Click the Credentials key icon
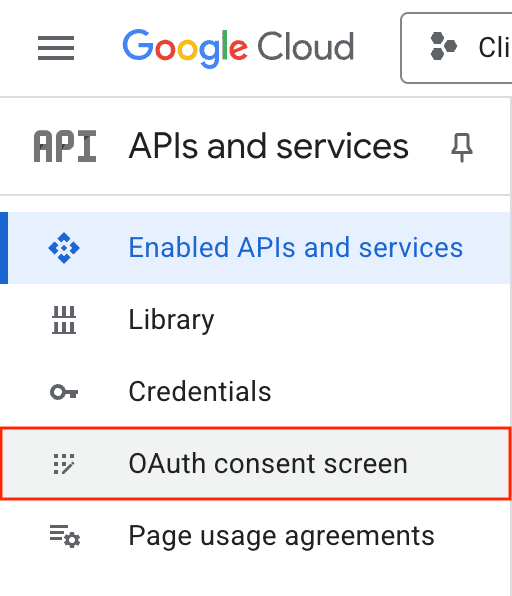Viewport: 512px width, 596px height. click(x=64, y=392)
